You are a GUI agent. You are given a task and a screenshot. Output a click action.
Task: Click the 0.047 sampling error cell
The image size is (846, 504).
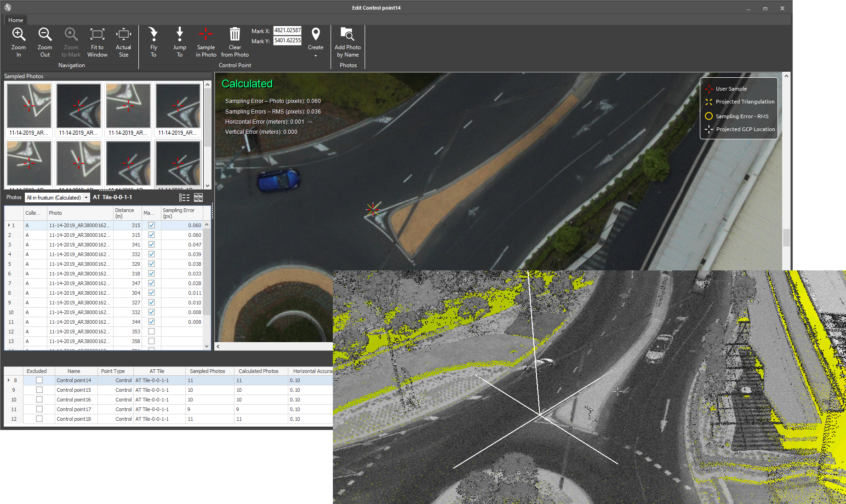coord(182,245)
